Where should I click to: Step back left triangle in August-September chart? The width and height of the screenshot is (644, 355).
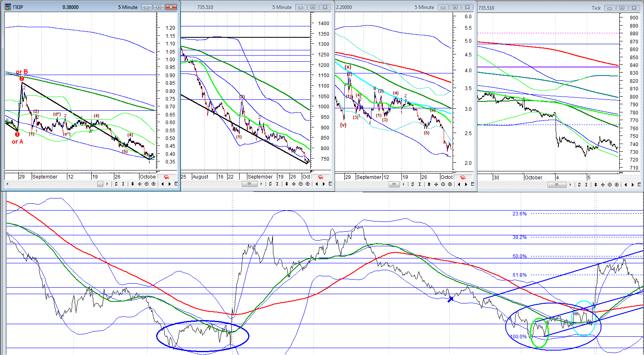tap(317, 184)
